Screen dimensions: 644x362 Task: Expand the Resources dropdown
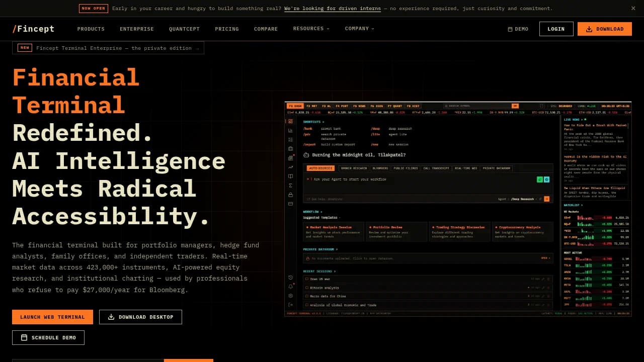pos(311,29)
